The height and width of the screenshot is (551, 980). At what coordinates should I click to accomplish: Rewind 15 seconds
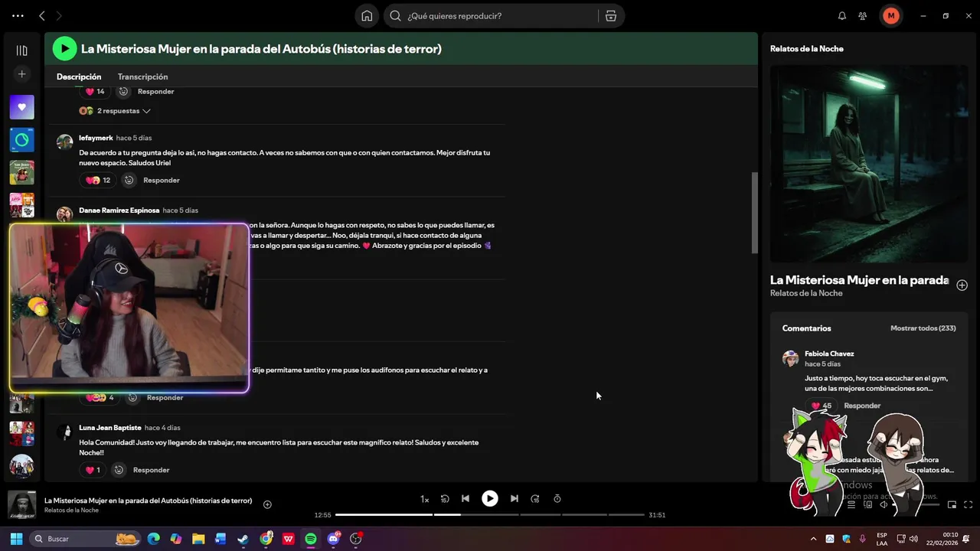(445, 499)
